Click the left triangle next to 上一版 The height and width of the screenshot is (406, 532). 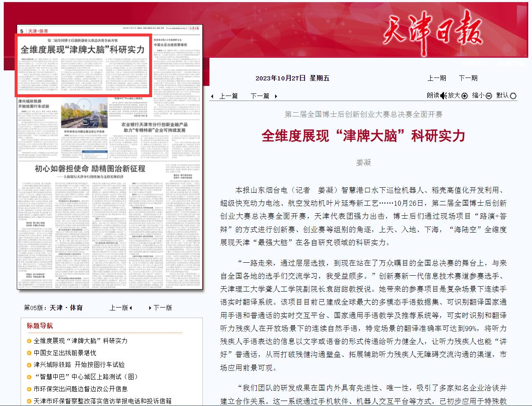[131, 308]
